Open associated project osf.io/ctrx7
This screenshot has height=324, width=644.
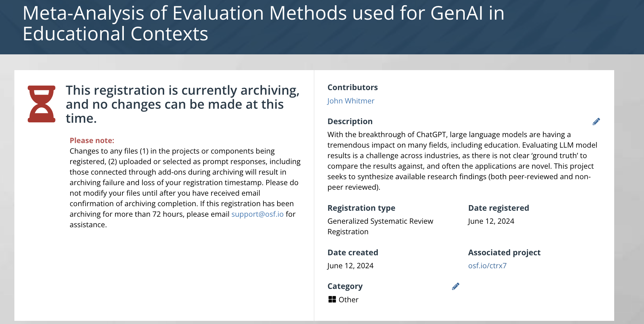[487, 266]
